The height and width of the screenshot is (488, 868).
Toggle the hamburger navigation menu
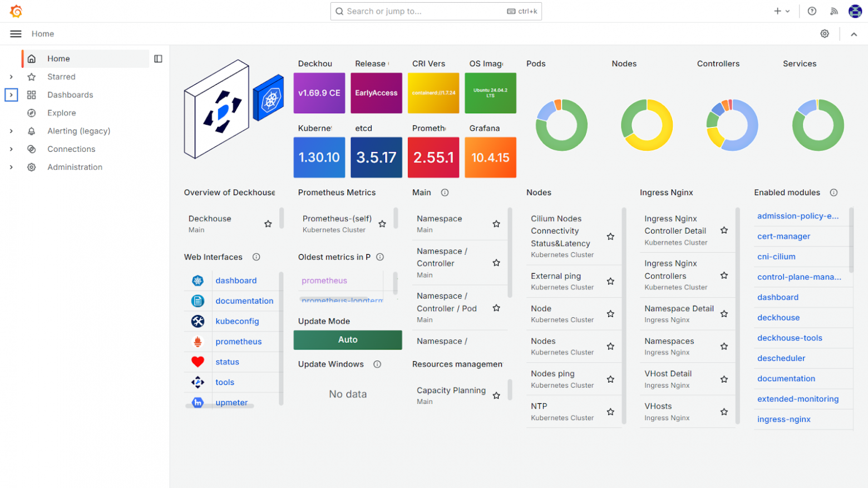pos(16,34)
